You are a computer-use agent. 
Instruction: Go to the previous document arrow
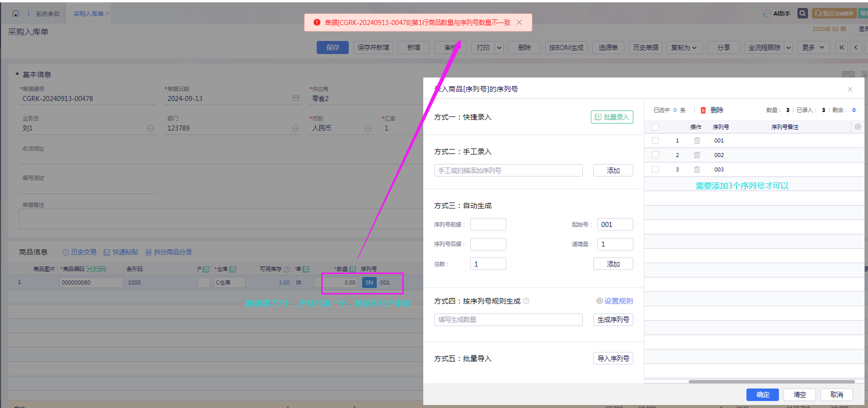856,47
